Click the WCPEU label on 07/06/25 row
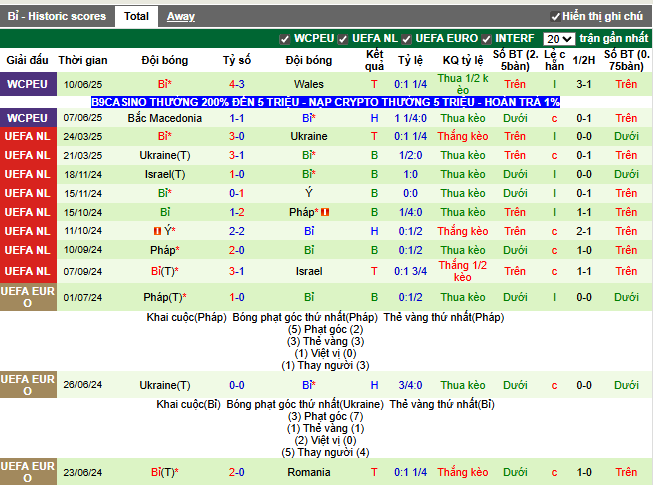The width and height of the screenshot is (653, 485). pyautogui.click(x=27, y=118)
